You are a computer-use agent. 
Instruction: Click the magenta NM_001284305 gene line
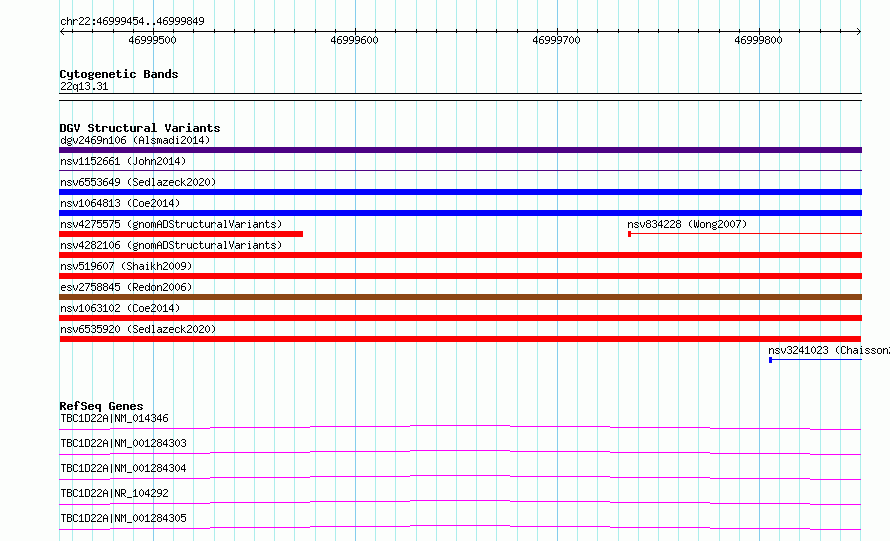[460, 527]
